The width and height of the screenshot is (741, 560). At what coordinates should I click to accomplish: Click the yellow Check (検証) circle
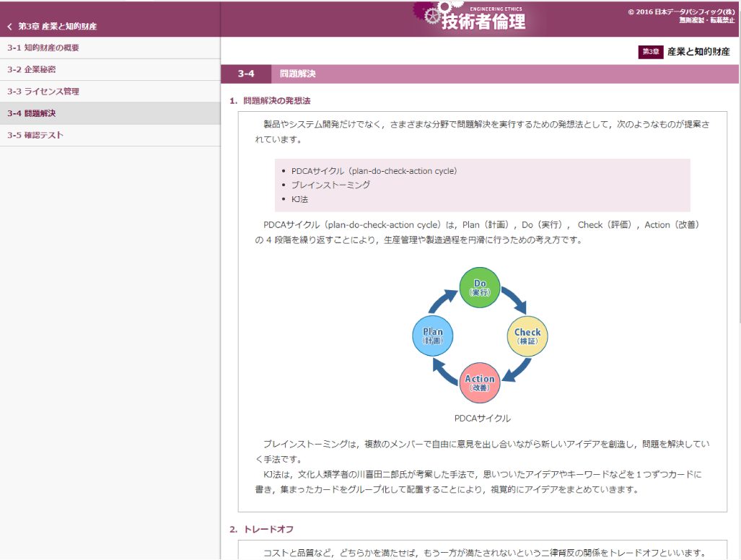[x=527, y=336]
